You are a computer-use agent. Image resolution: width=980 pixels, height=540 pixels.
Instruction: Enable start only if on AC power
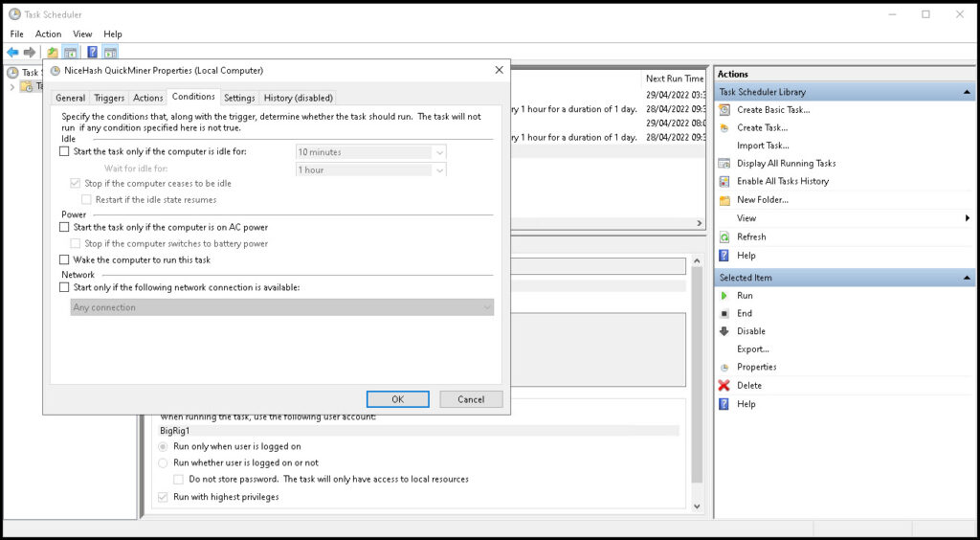click(x=64, y=228)
